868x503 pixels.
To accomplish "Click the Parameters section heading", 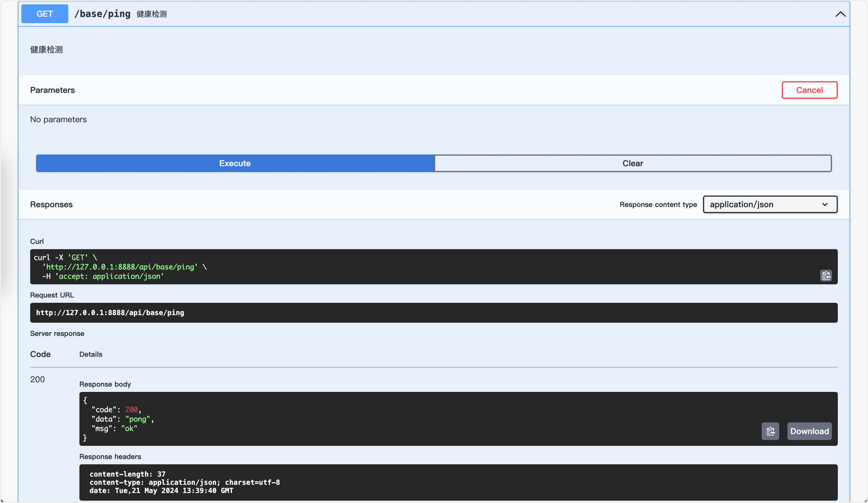I will 52,90.
